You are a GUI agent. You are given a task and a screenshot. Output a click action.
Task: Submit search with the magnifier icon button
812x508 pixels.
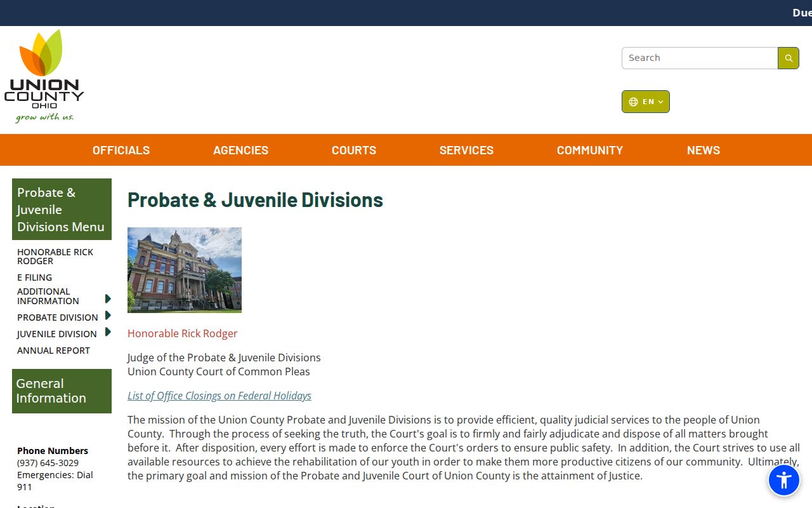pyautogui.click(x=789, y=58)
